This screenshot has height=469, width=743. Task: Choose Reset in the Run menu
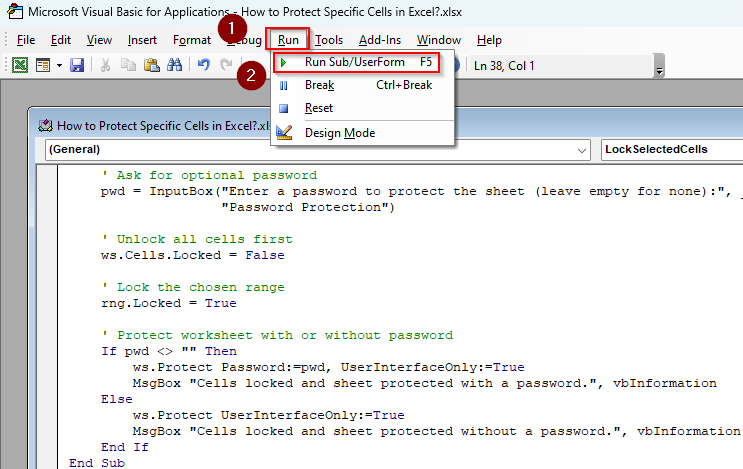(319, 108)
